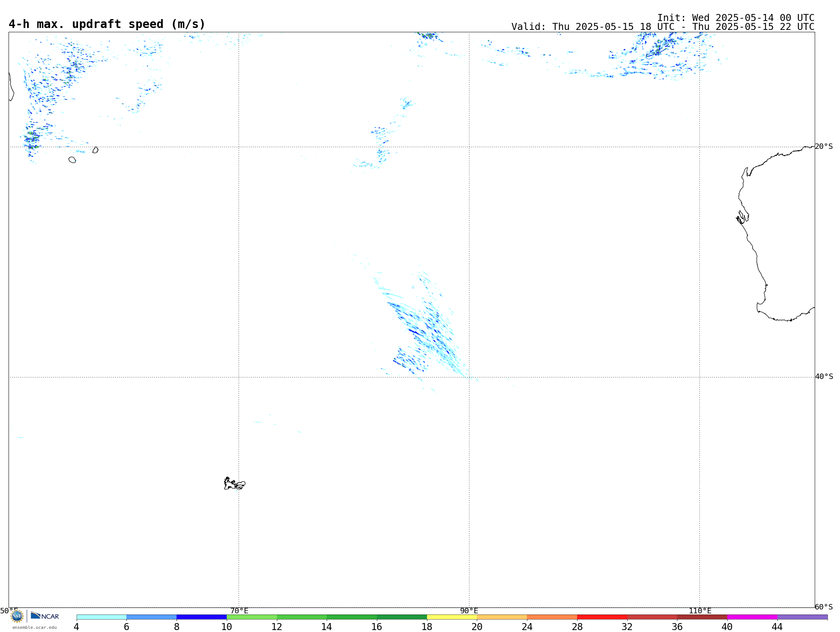Click the colorbar tick label '8'

[x=177, y=627]
